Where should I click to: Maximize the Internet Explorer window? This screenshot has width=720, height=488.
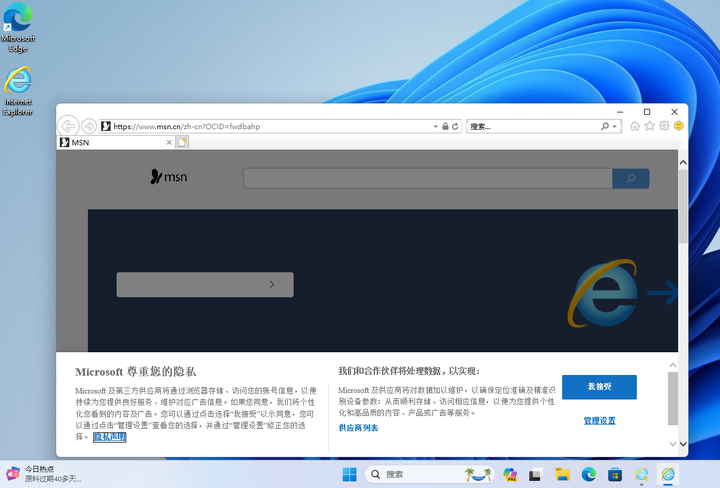coord(647,112)
